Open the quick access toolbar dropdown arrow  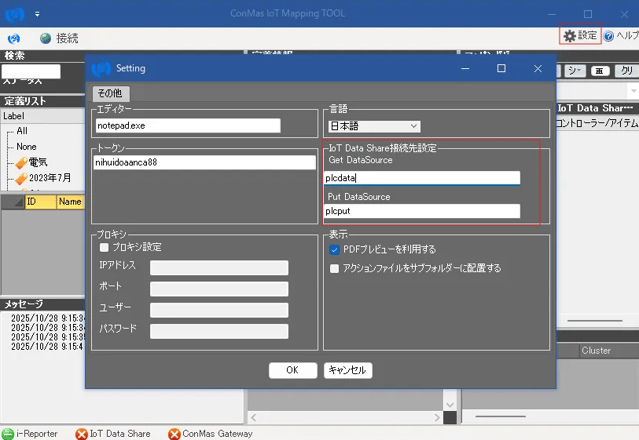[37, 14]
